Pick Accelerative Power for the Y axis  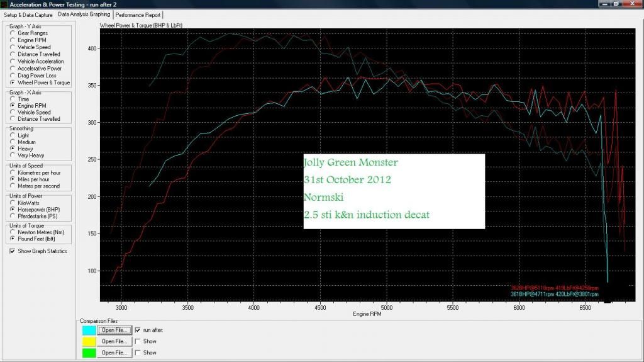coord(13,69)
